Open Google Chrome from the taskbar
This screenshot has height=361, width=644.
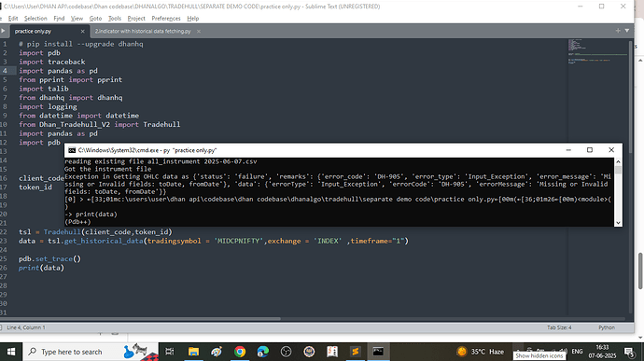pyautogui.click(x=240, y=352)
